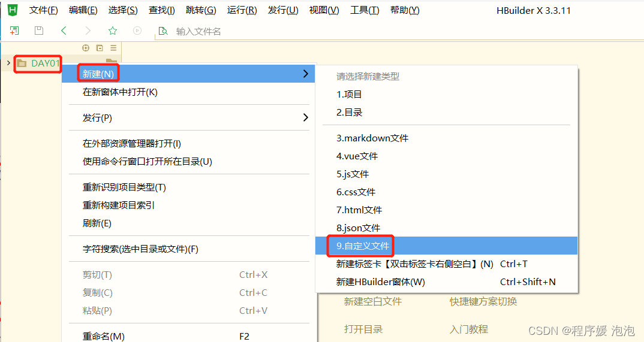Select 新建HBuilder窗体(W)
The height and width of the screenshot is (342, 644).
click(447, 282)
